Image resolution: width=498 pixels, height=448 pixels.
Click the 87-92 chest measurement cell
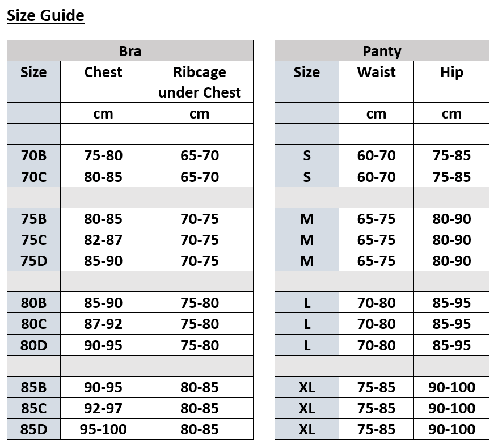pyautogui.click(x=103, y=324)
